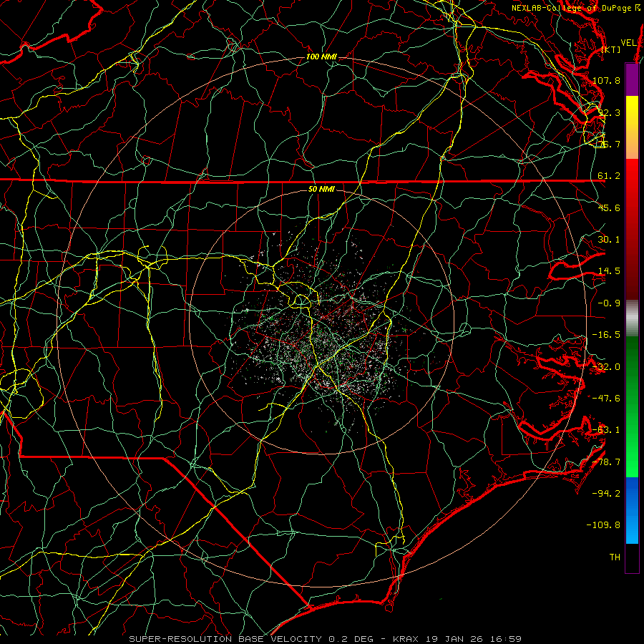
Task: Click the -47.6 velocity scale value
Action: point(606,399)
